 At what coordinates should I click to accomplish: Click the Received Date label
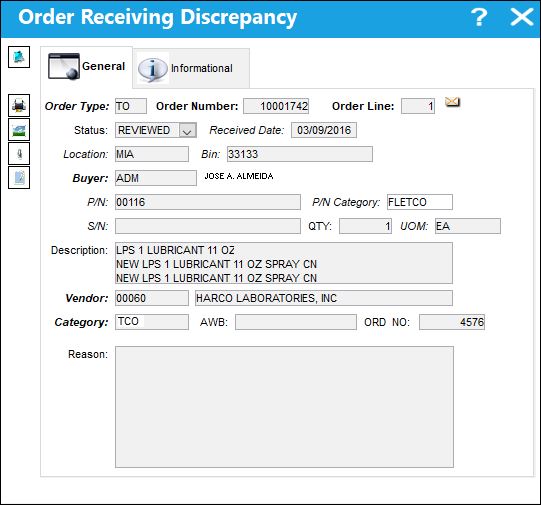coord(247,130)
